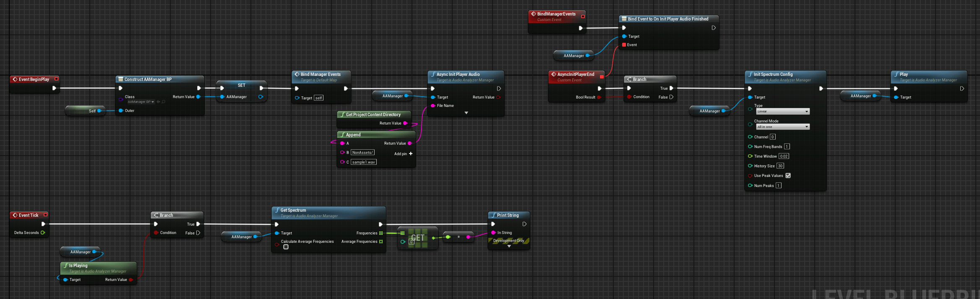Click Delta Seconds output pin on Event Tick
980x299 pixels.
coord(43,233)
